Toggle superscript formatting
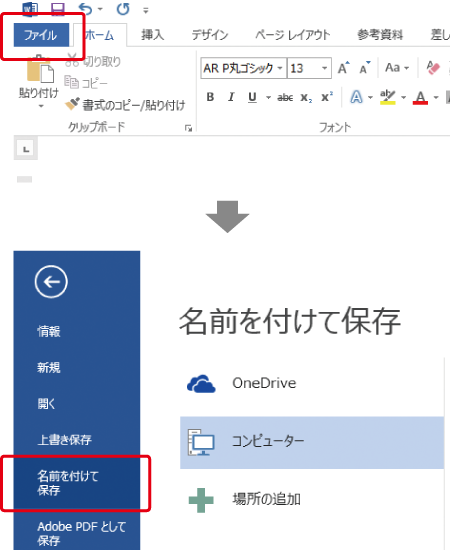The image size is (450, 550). click(x=327, y=97)
